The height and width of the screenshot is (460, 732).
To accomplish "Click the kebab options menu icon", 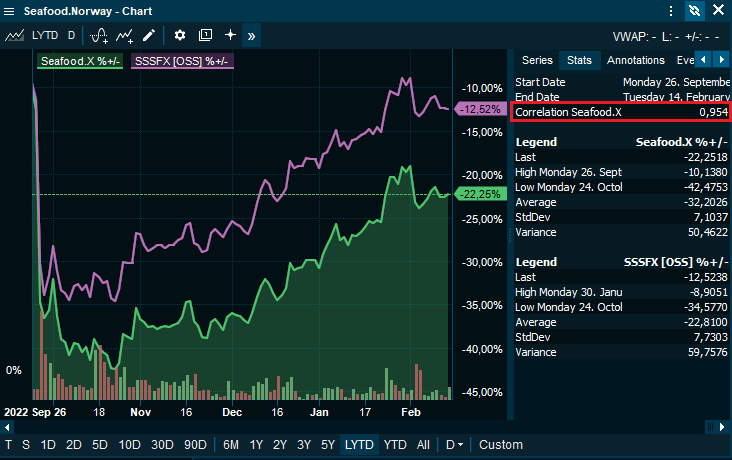I will click(671, 11).
